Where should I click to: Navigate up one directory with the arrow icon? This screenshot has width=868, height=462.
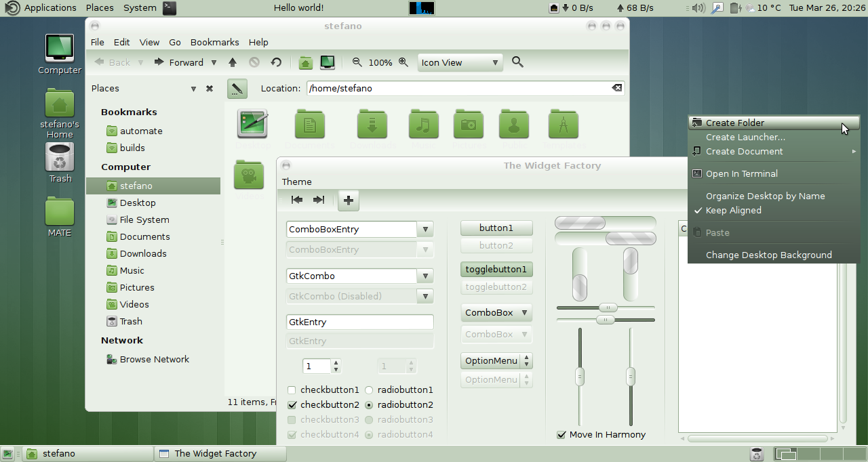click(x=233, y=62)
